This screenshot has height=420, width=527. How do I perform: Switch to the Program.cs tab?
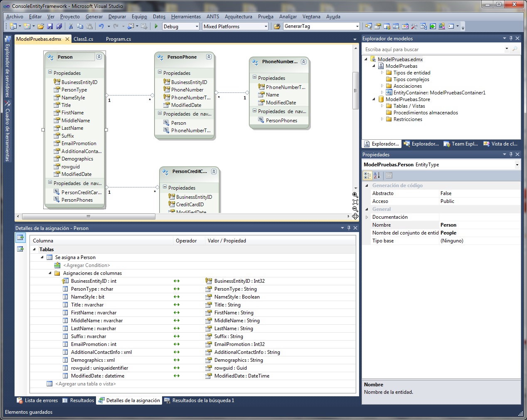click(x=118, y=39)
